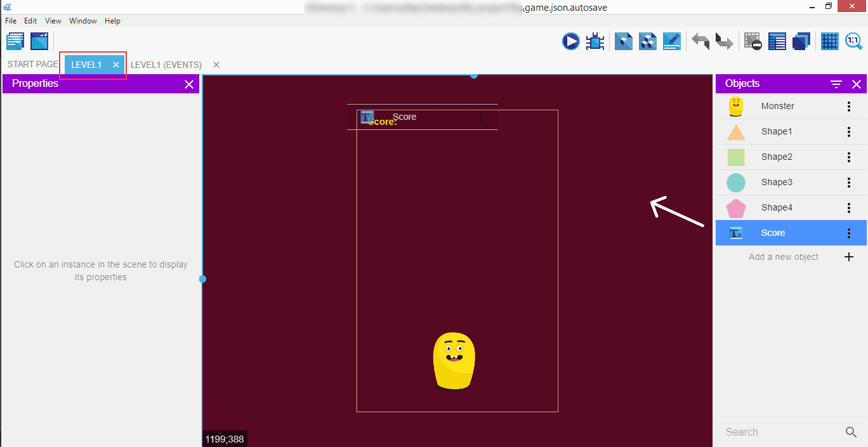This screenshot has height=447, width=868.
Task: Expand options menu for Score object
Action: click(849, 233)
